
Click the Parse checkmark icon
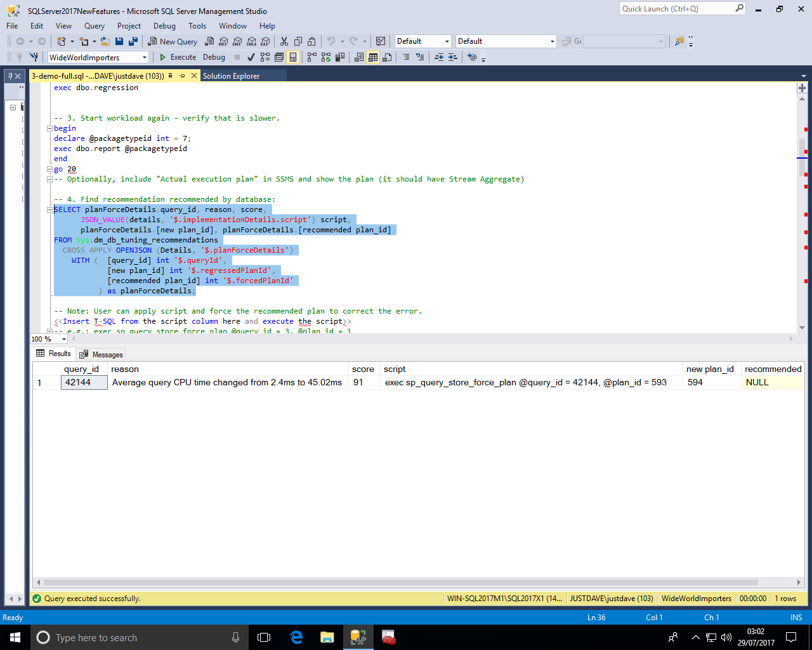[251, 57]
